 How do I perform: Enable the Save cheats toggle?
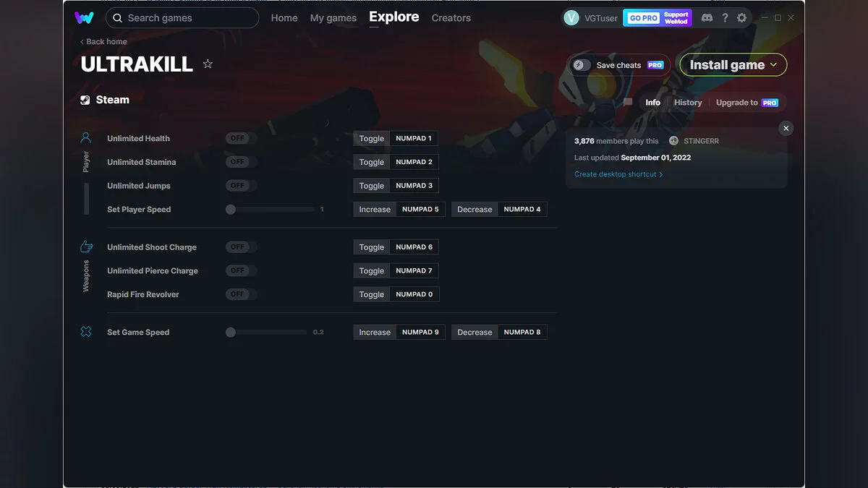click(x=582, y=65)
